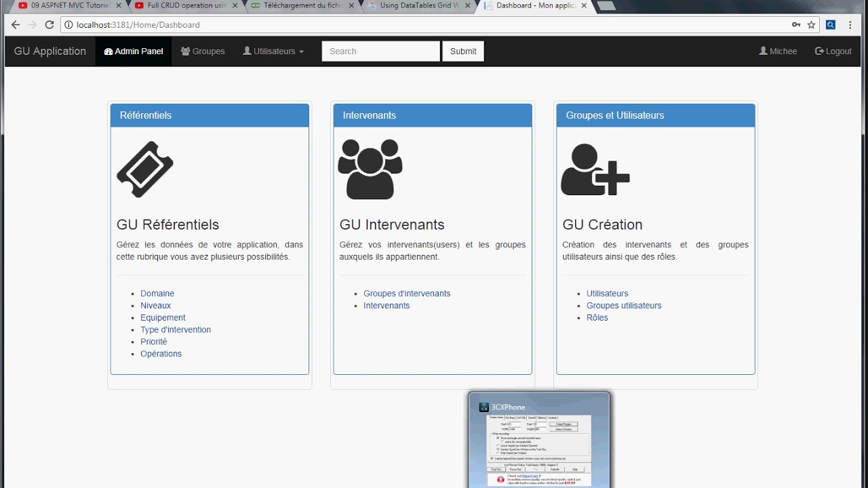Open the Rôles link

(597, 318)
